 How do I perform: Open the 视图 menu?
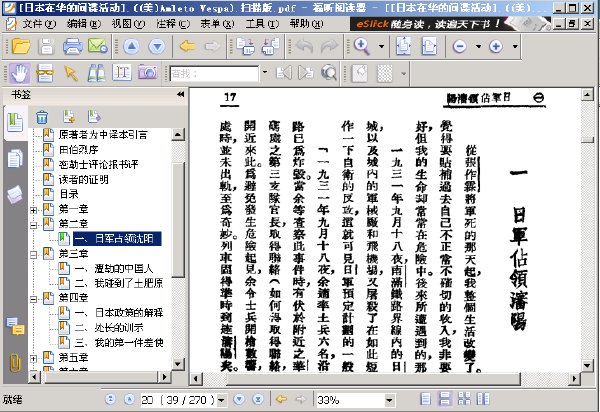point(128,24)
